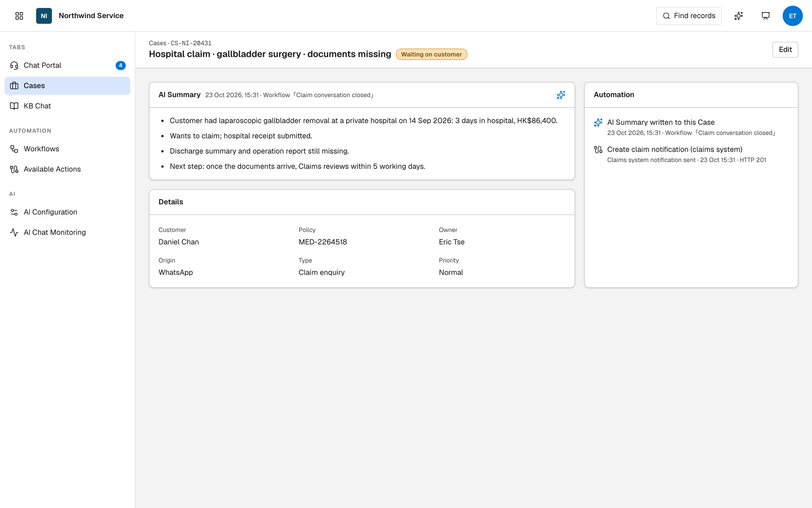Click the AI Chat Monitoring pulse icon

[x=14, y=232]
